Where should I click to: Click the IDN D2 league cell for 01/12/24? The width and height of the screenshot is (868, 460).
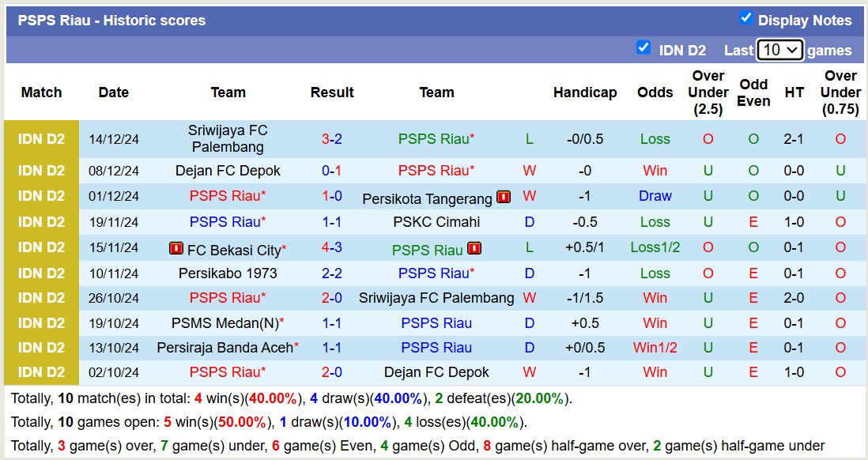coord(41,196)
